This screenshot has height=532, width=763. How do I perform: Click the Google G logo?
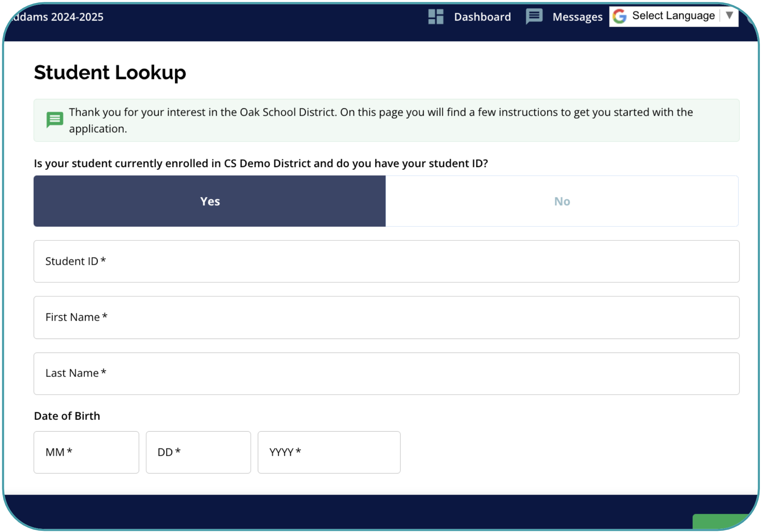[x=620, y=16]
